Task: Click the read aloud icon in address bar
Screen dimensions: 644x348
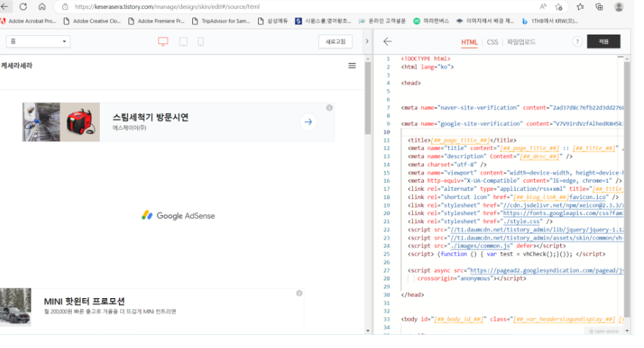Action: 543,7
